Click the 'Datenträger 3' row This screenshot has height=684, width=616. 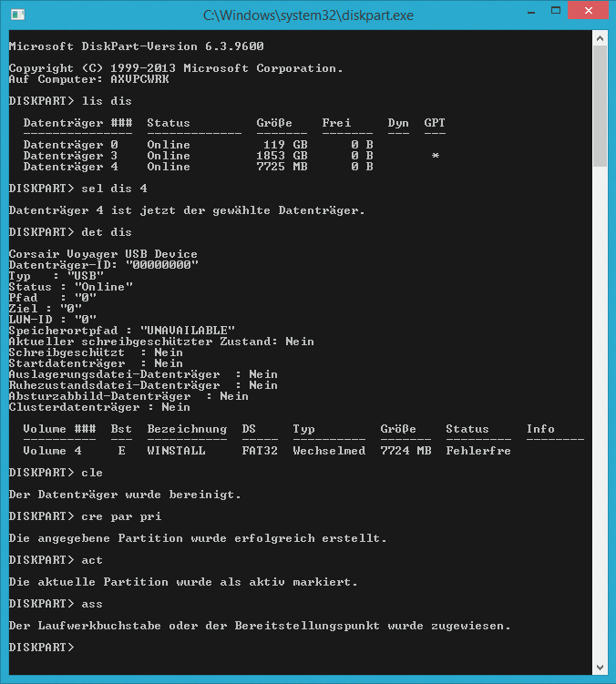(231, 156)
